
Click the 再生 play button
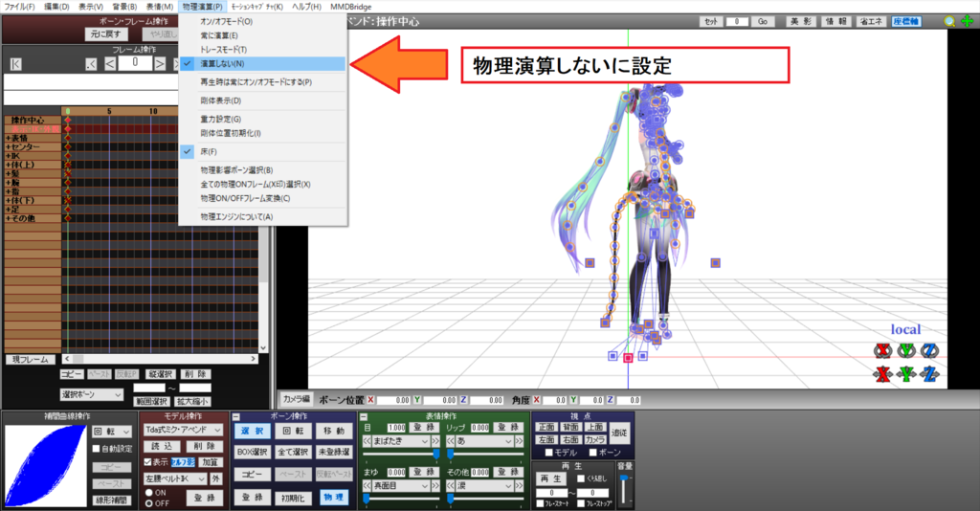[x=551, y=478]
